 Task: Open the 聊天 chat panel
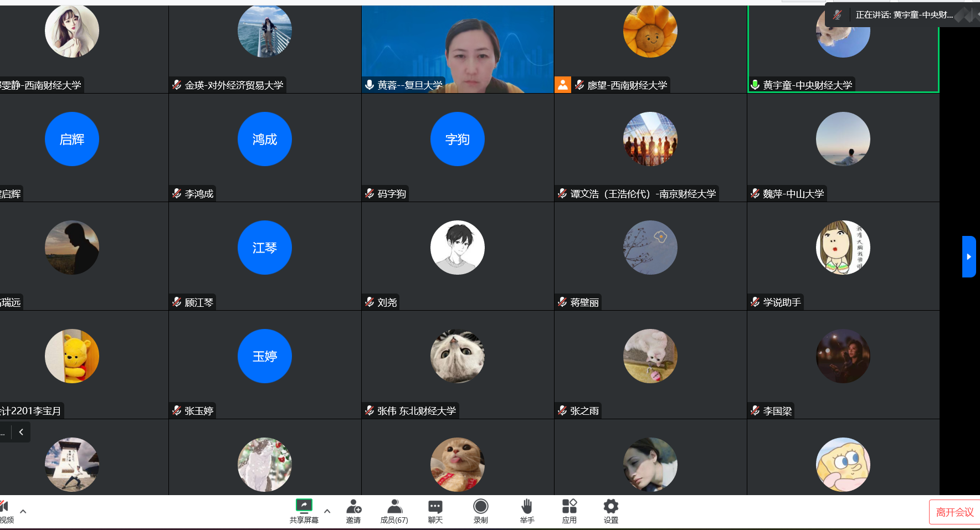[x=435, y=506]
